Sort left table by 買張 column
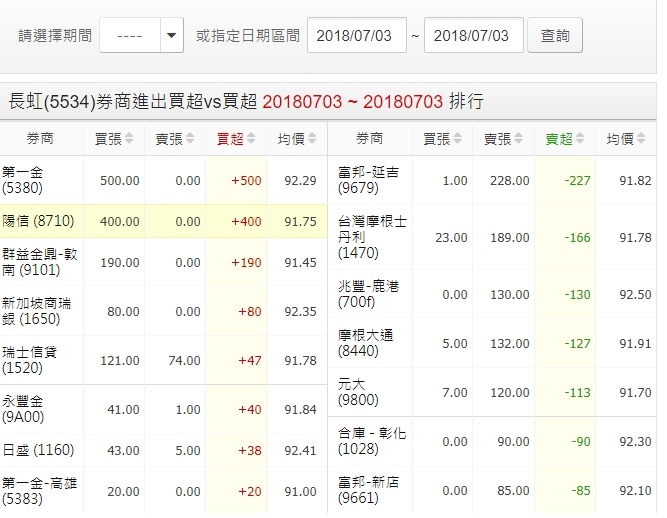This screenshot has height=518, width=667. pyautogui.click(x=114, y=139)
